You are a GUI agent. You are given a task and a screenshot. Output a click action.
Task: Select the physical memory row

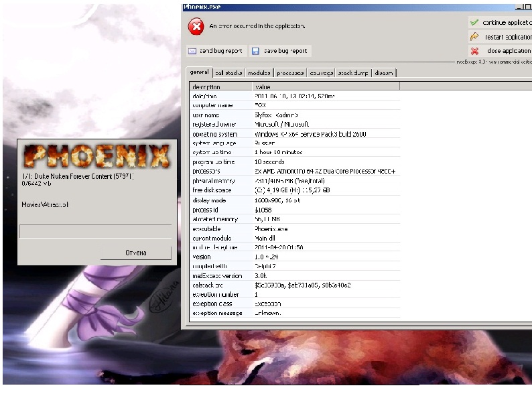(295, 181)
